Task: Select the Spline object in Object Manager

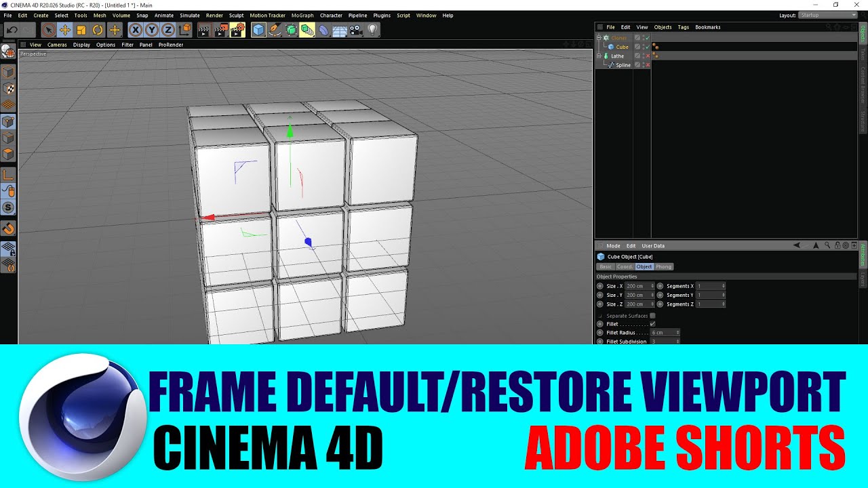Action: pyautogui.click(x=623, y=65)
